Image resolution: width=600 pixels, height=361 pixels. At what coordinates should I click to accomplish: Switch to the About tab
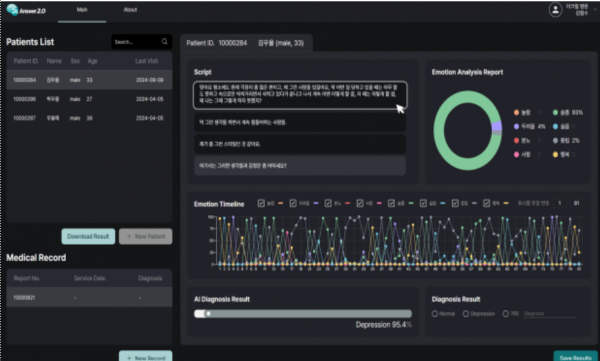tap(130, 10)
